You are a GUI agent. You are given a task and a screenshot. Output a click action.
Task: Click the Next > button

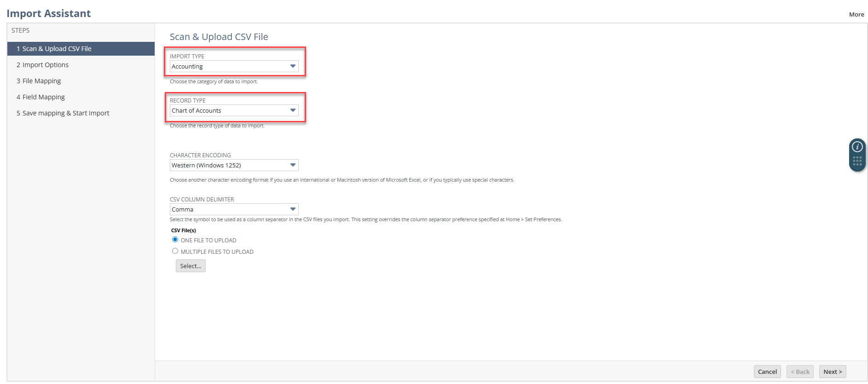tap(832, 372)
